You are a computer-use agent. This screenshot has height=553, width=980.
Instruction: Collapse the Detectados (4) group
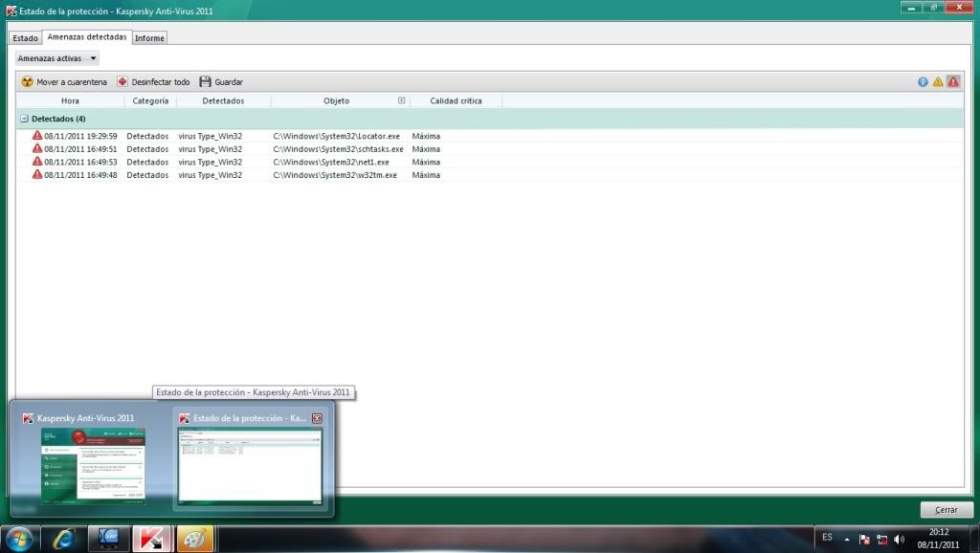point(24,119)
